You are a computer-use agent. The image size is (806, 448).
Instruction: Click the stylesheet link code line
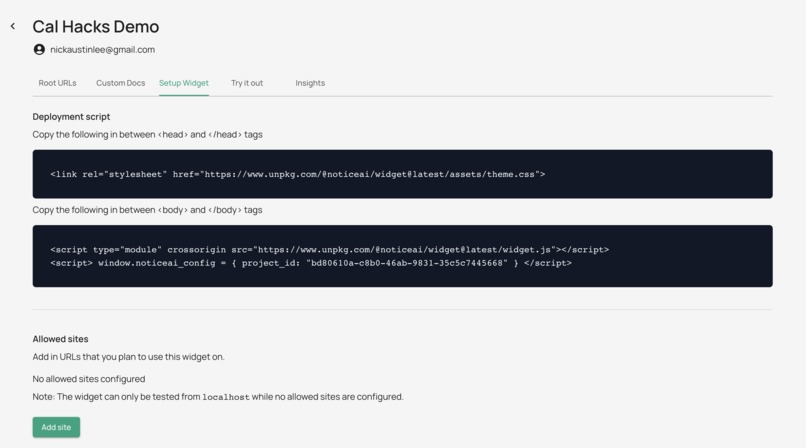(298, 174)
